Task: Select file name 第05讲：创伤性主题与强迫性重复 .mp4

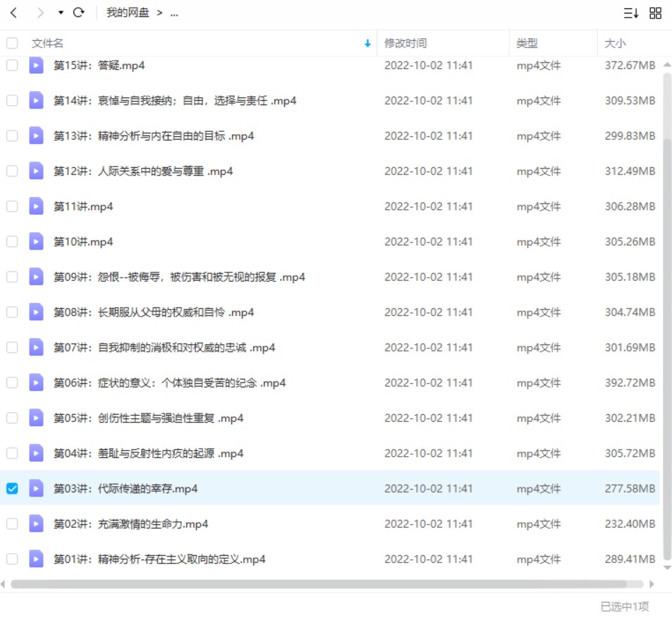Action: [x=148, y=418]
